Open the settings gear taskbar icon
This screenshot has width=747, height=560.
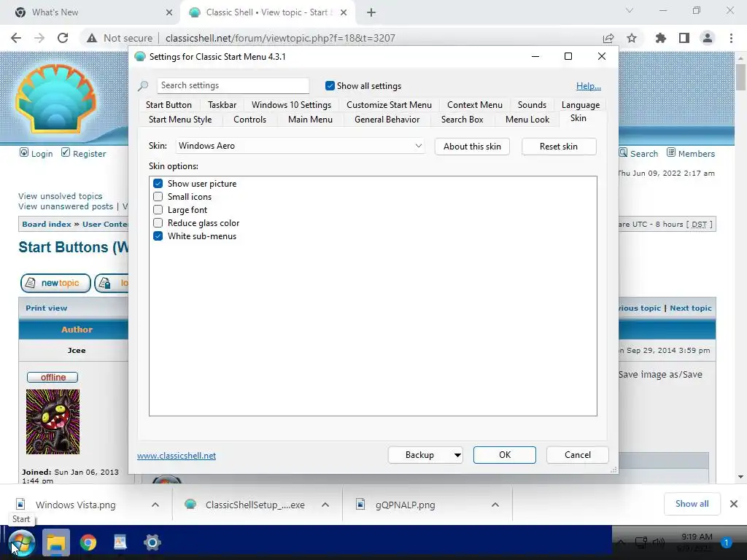click(x=152, y=542)
